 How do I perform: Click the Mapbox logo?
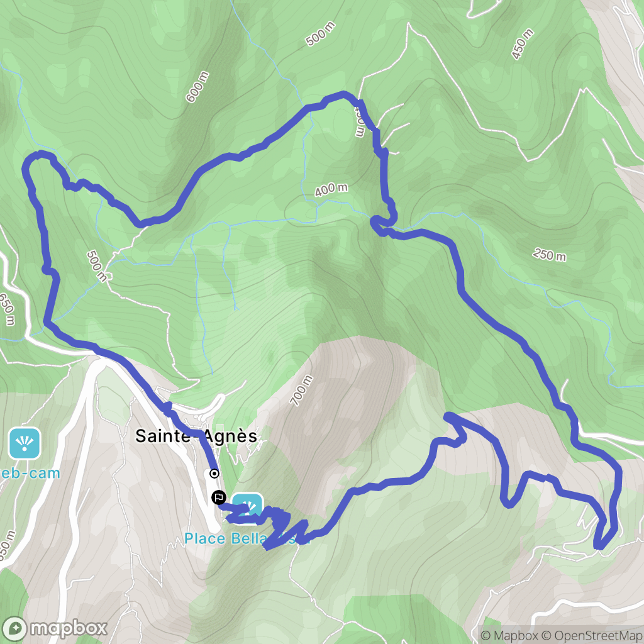pos(55,628)
